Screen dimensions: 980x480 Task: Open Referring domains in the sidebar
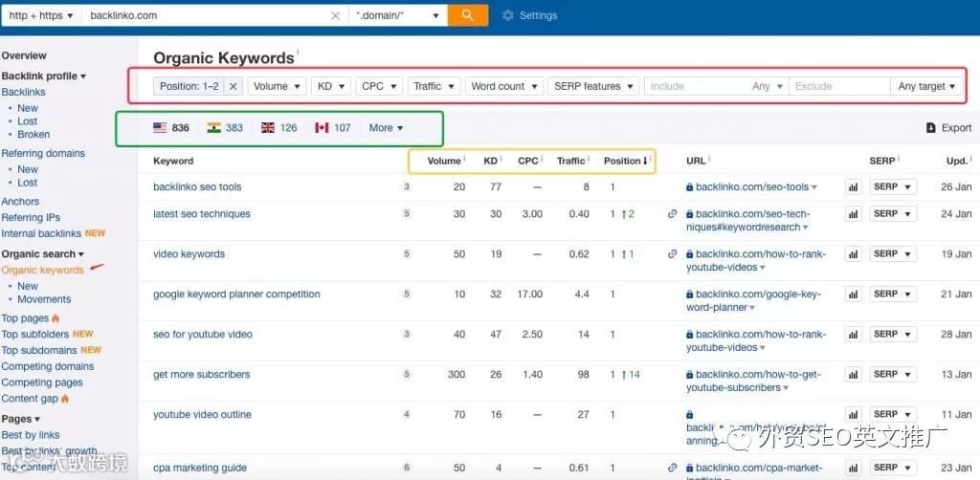43,153
